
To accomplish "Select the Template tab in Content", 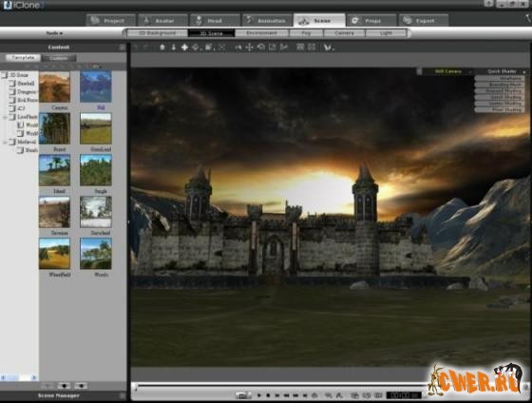I will click(23, 58).
